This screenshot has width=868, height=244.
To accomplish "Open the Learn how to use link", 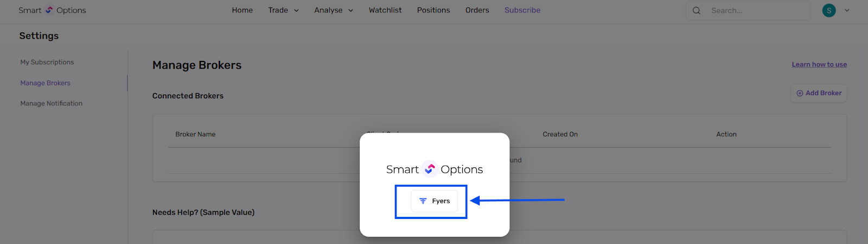I will tap(819, 64).
